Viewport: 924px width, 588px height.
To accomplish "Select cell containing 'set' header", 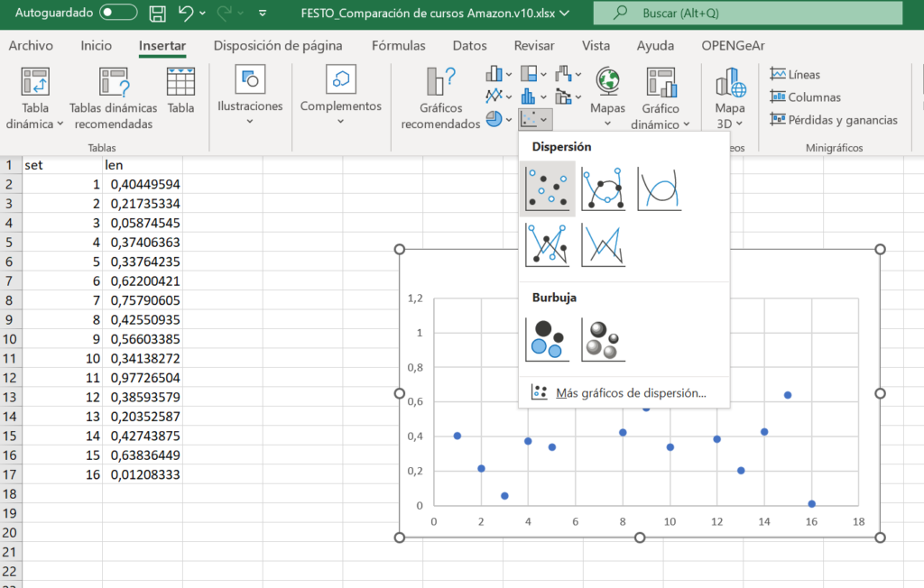I will (62, 165).
